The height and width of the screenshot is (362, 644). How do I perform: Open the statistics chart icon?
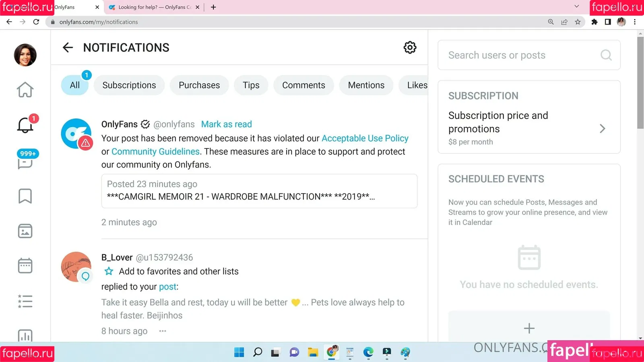25,335
